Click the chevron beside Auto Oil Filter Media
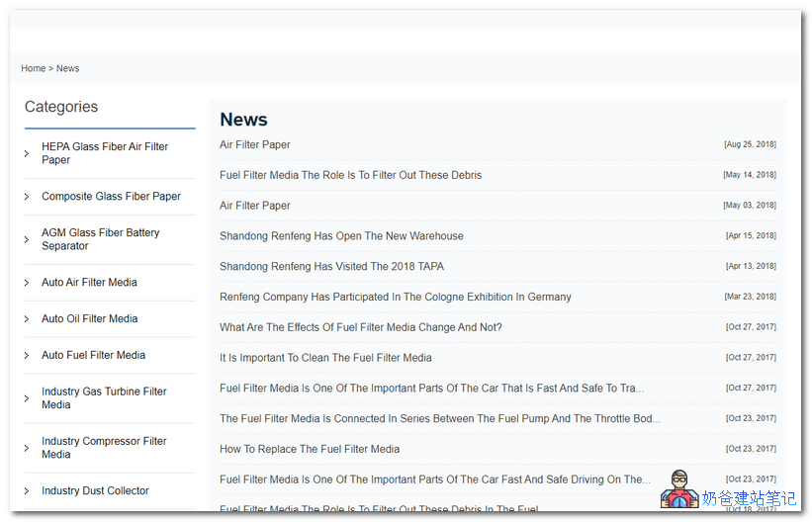 (x=27, y=319)
